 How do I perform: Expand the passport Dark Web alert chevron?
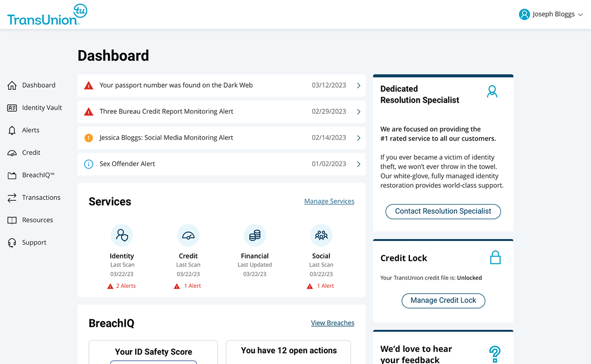pyautogui.click(x=358, y=86)
